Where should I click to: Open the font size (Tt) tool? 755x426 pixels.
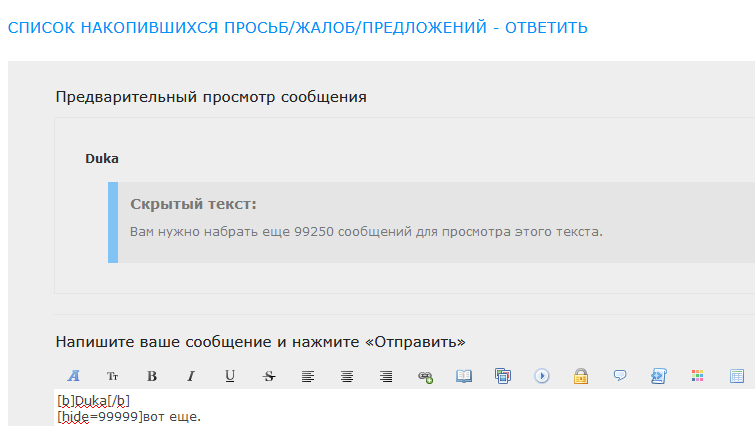tap(113, 376)
